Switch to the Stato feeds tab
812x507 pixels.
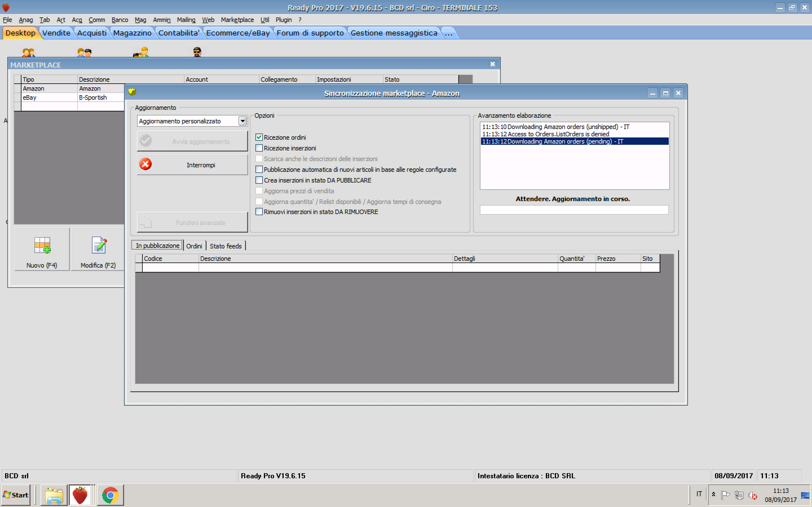tap(226, 246)
